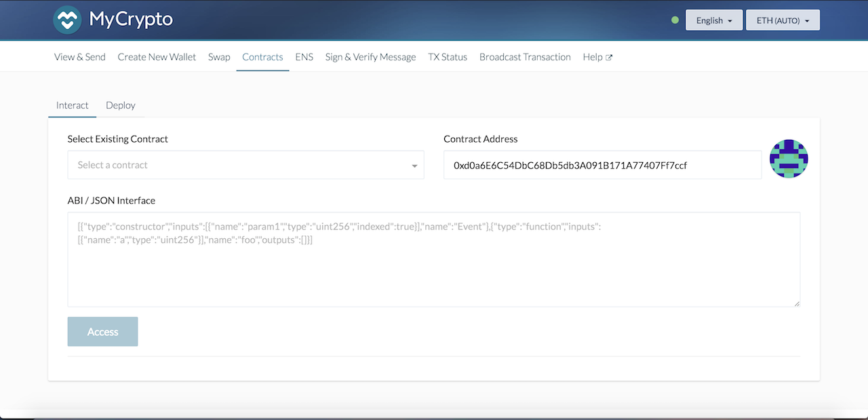
Task: Click the MyCrypto heart logo icon
Action: point(67,20)
